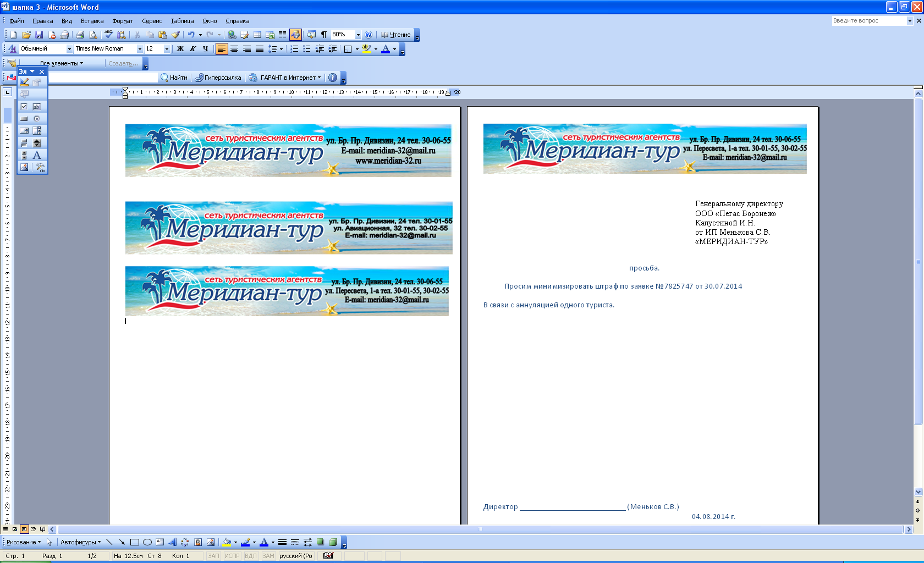This screenshot has width=924, height=563.
Task: Apply line color from the Drawing toolbar
Action: (245, 542)
